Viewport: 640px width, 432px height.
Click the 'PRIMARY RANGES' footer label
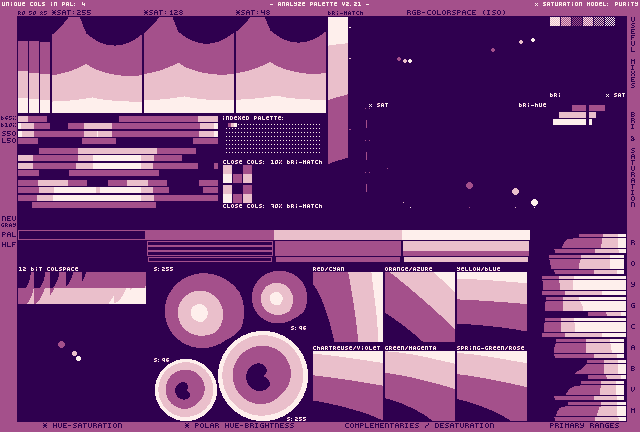coord(584,425)
